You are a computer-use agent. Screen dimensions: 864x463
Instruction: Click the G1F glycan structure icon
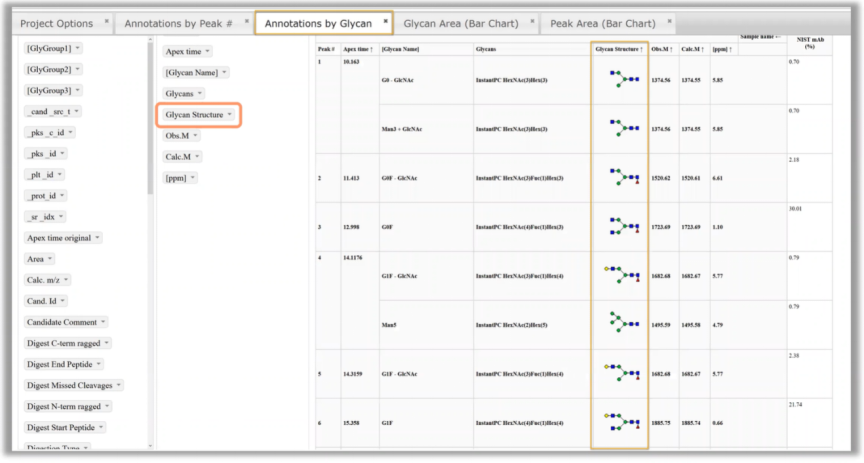(622, 422)
